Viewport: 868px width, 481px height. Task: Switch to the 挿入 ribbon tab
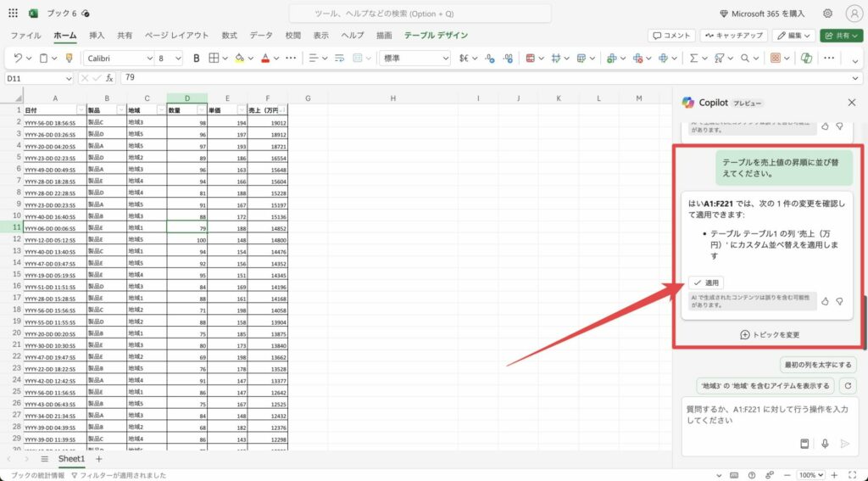97,36
